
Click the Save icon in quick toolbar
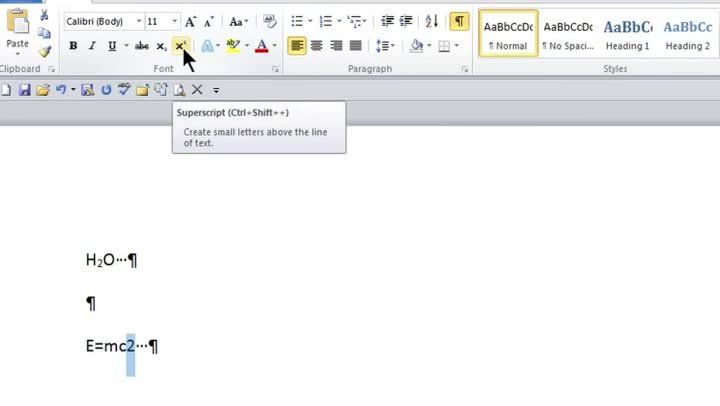coord(25,90)
